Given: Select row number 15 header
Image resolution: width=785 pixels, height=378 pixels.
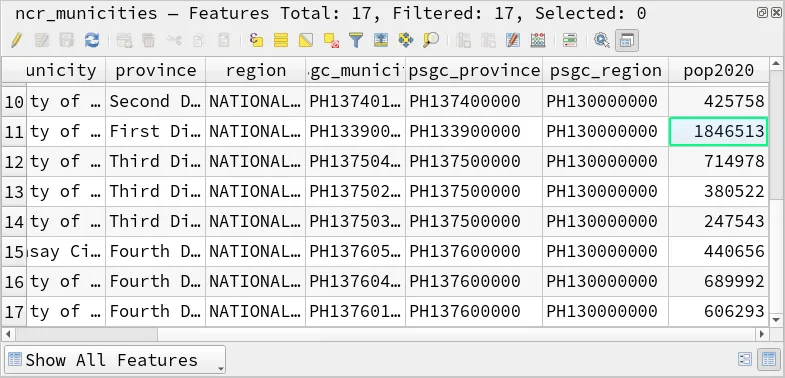Looking at the screenshot, I should pyautogui.click(x=14, y=252).
